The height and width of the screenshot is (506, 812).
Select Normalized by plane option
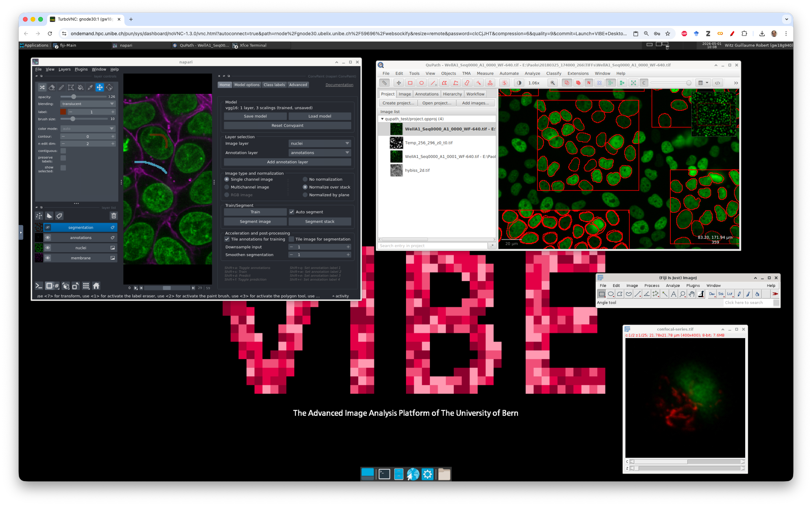pyautogui.click(x=305, y=195)
